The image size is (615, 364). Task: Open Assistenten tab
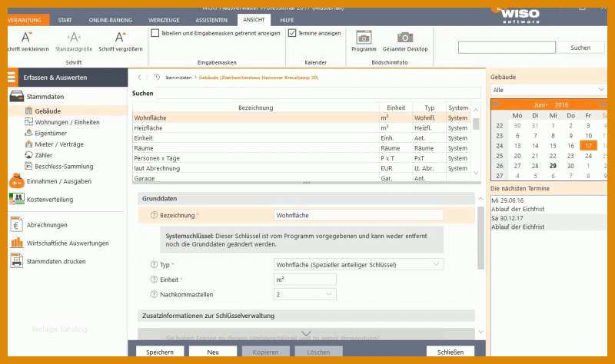pos(211,20)
